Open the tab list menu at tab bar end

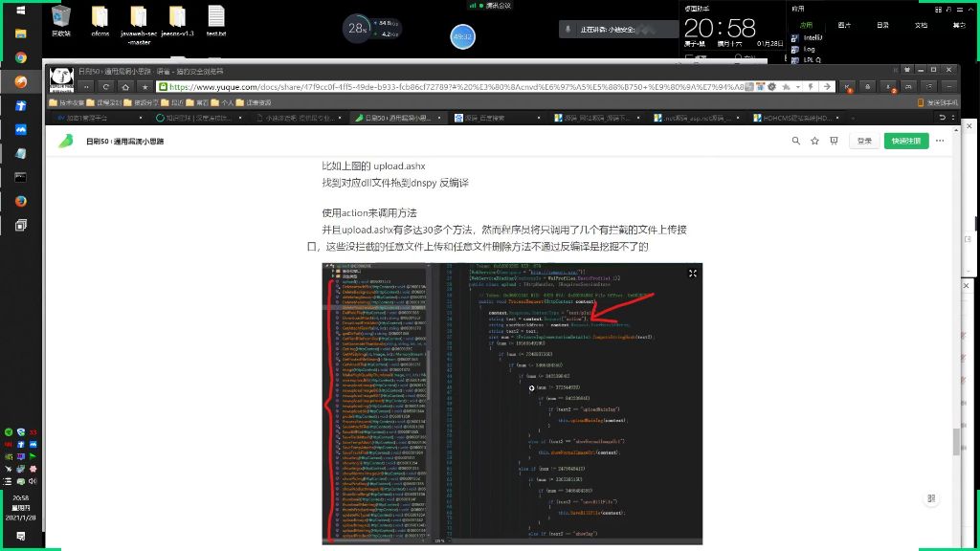(953, 118)
